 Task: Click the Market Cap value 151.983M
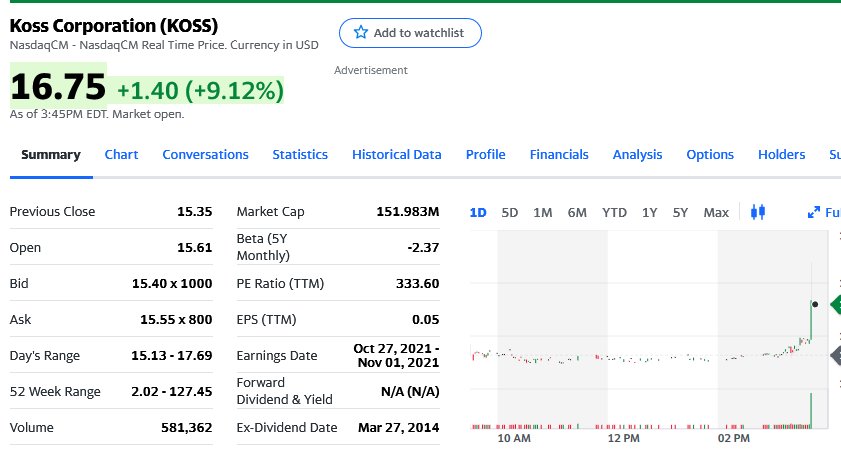pos(408,211)
